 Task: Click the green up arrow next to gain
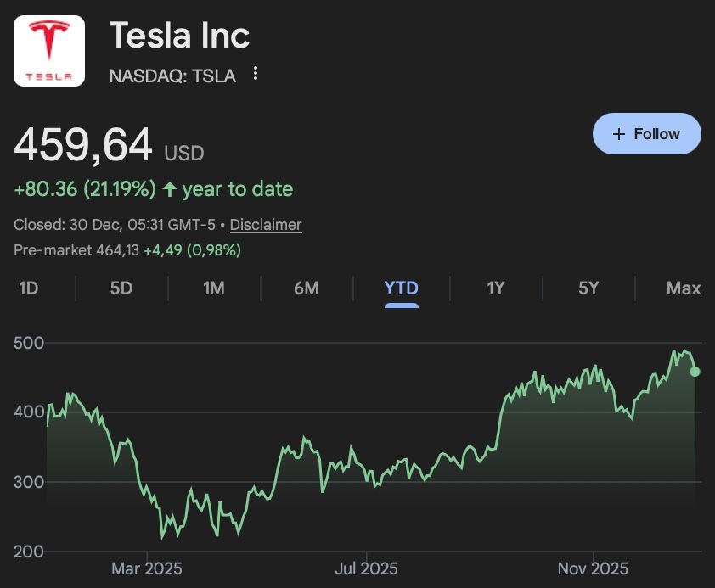171,188
